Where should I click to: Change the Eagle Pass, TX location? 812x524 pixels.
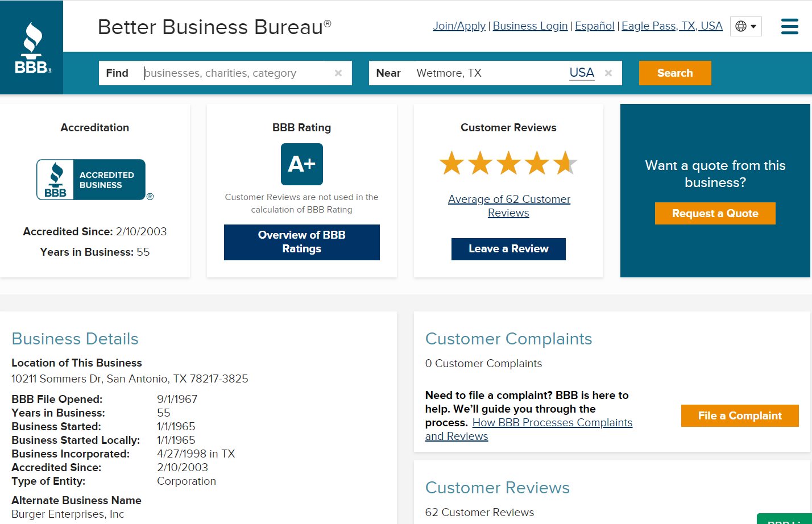(x=672, y=26)
